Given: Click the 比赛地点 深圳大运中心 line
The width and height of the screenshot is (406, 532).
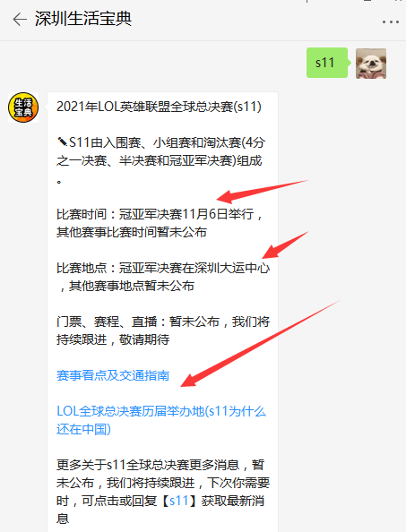Looking at the screenshot, I should coord(163,268).
